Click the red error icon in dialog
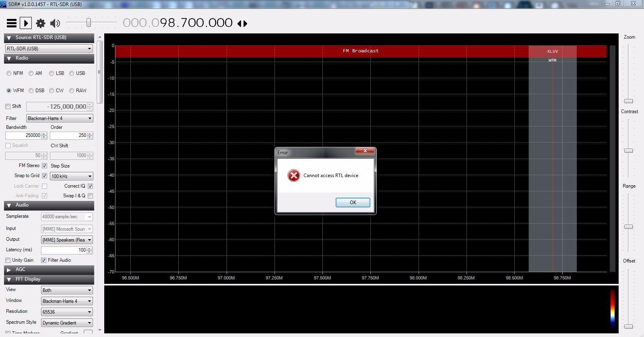644x337 pixels. tap(293, 176)
